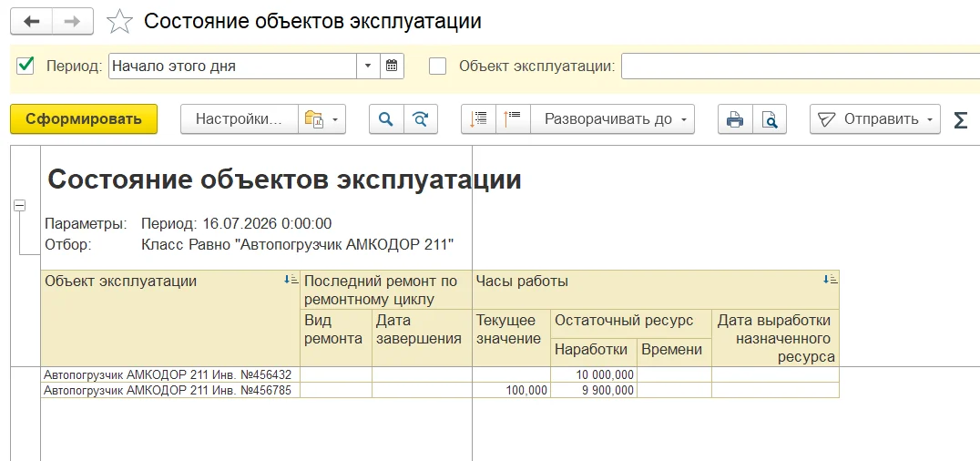The width and height of the screenshot is (980, 461).
Task: Click the Класс Равно filter text
Action: [x=298, y=244]
